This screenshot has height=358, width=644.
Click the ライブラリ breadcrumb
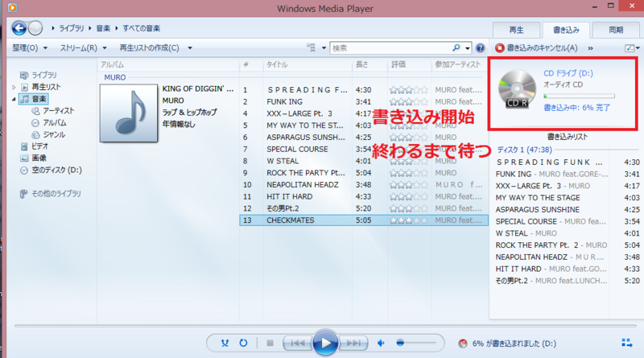pos(72,28)
